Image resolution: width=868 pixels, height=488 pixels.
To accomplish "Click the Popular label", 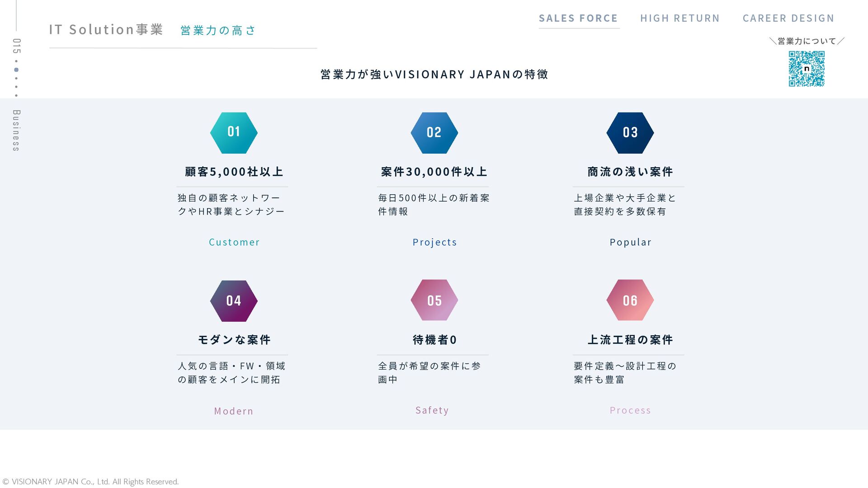I will tap(630, 242).
